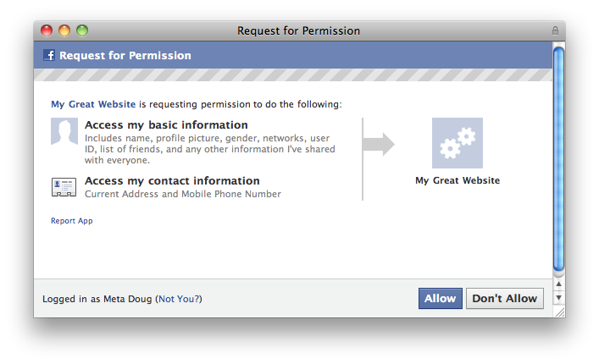Viewport: 599px width, 364px height.
Task: Click the profile silhouette icon
Action: click(x=64, y=132)
